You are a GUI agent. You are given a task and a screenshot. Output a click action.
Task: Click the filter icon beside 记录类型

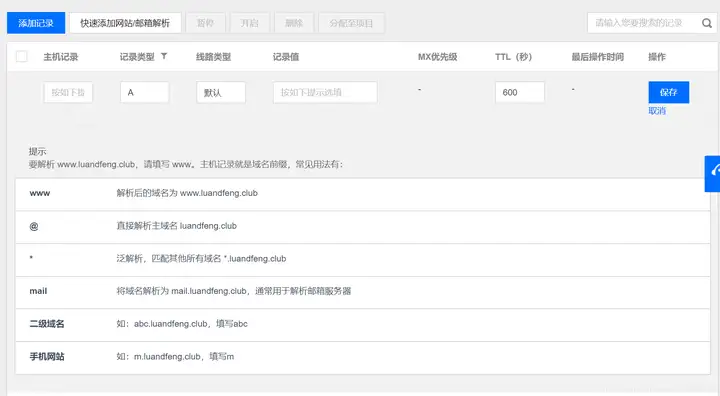(164, 56)
